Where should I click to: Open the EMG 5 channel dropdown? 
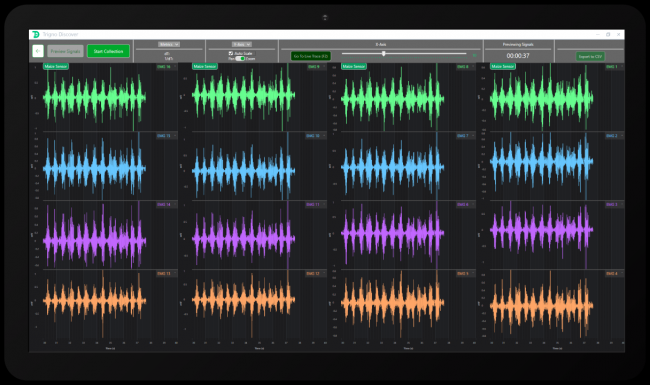coord(465,274)
